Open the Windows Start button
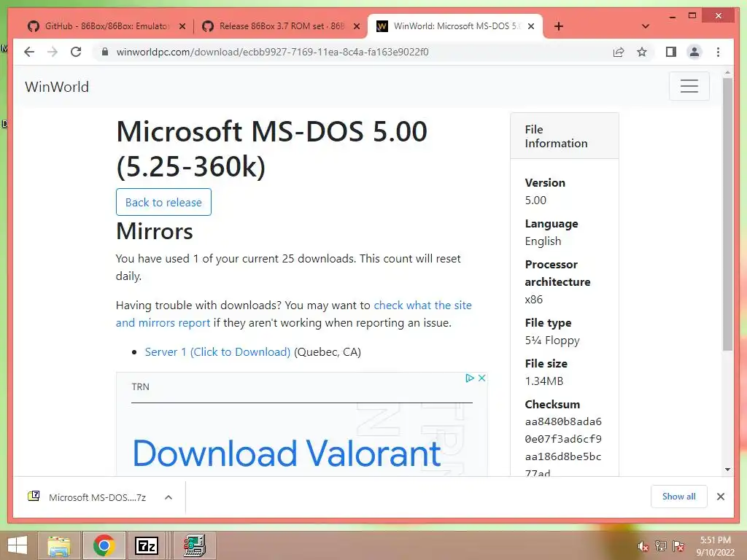The height and width of the screenshot is (560, 747). (18, 545)
